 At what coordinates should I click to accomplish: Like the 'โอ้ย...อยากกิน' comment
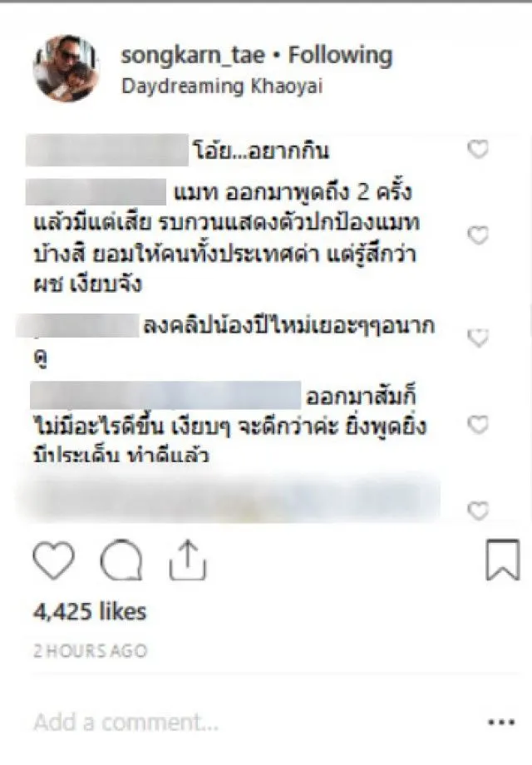[478, 150]
